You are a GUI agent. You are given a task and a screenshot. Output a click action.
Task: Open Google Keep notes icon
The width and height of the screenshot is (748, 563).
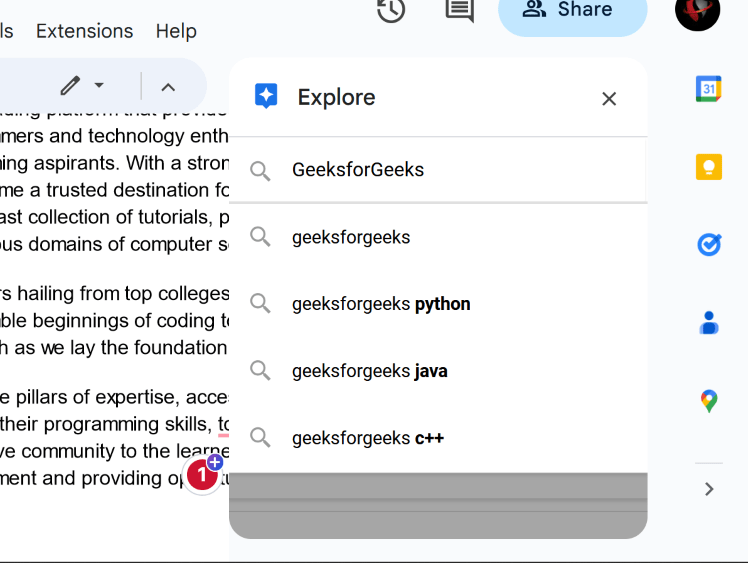[x=709, y=166]
